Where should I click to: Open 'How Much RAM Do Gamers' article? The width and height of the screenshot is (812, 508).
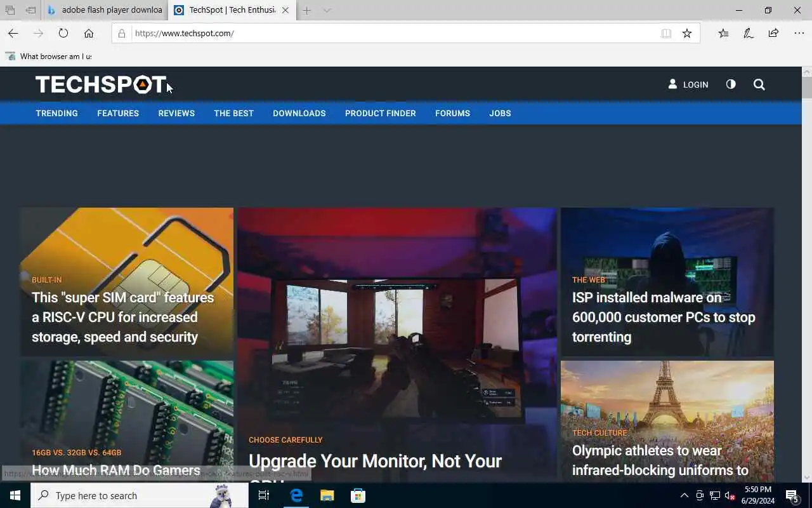116,471
